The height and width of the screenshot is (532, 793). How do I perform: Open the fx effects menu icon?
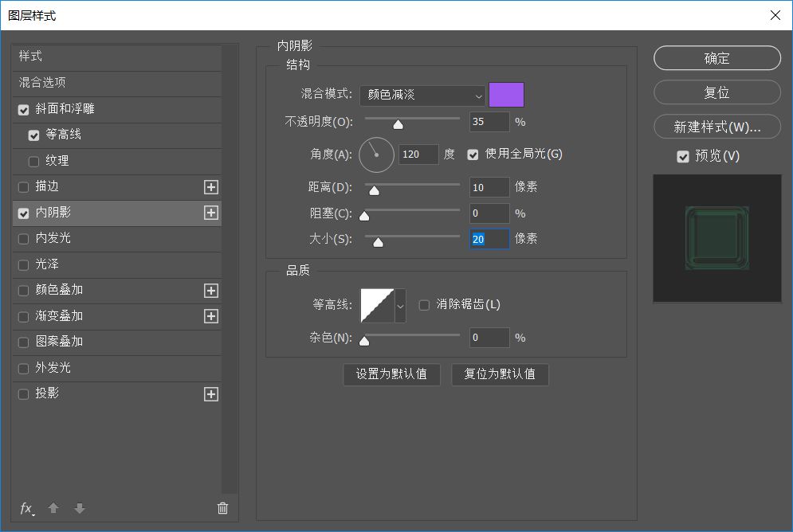point(27,508)
